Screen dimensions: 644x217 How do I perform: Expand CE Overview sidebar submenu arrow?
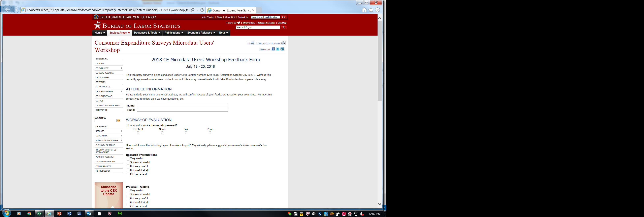(x=122, y=68)
